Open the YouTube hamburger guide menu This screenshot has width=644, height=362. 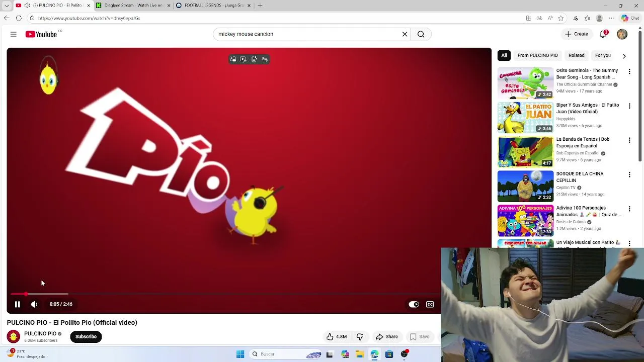point(14,34)
